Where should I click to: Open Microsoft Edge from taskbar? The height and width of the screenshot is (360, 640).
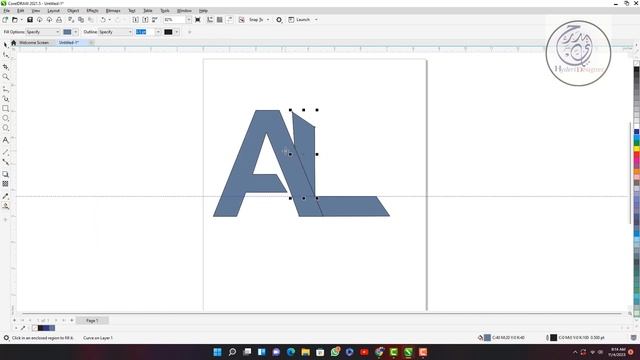tap(291, 352)
